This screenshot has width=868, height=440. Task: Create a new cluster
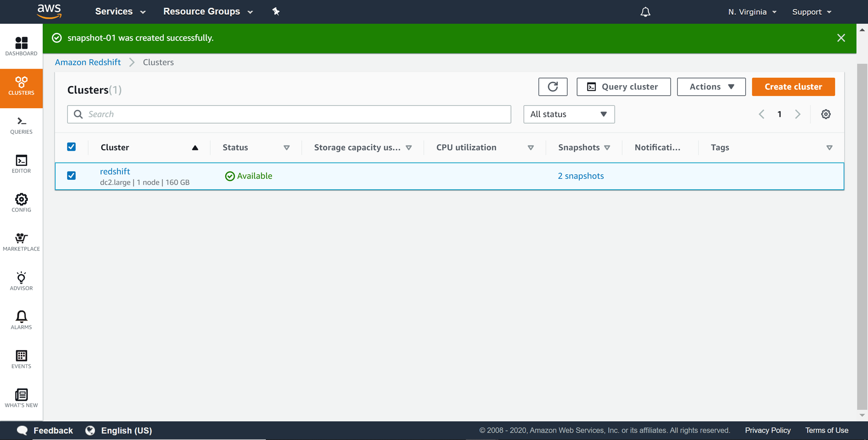click(x=793, y=86)
